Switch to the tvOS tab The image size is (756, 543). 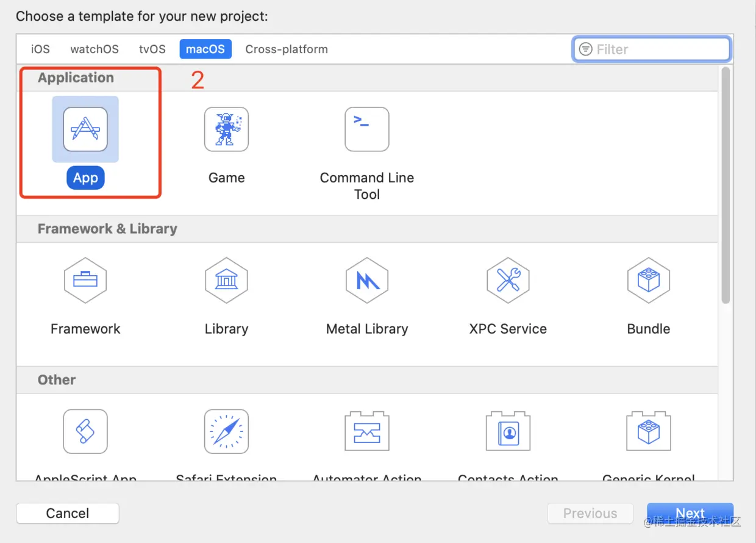pos(152,49)
